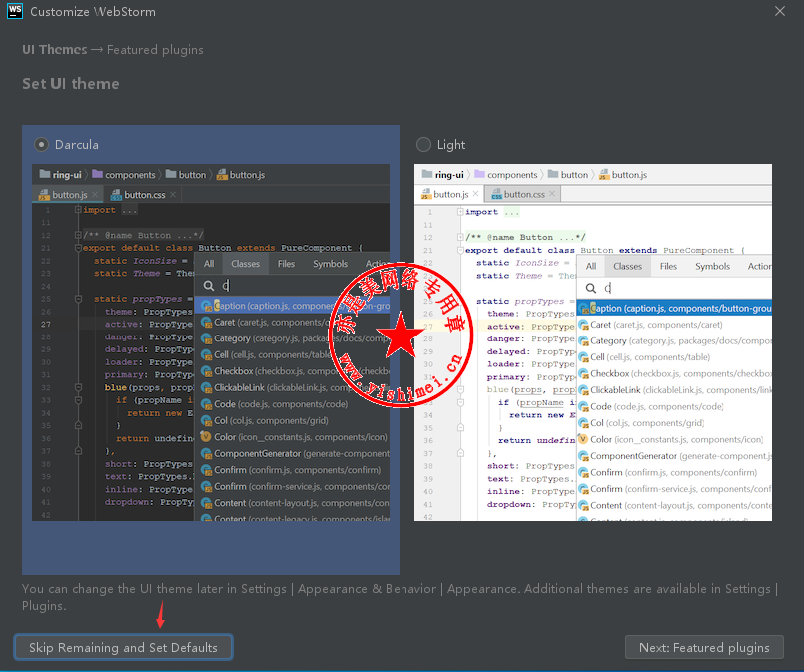
Task: Collapse '@name Button' comment fold in Light preview
Action: click(460, 237)
